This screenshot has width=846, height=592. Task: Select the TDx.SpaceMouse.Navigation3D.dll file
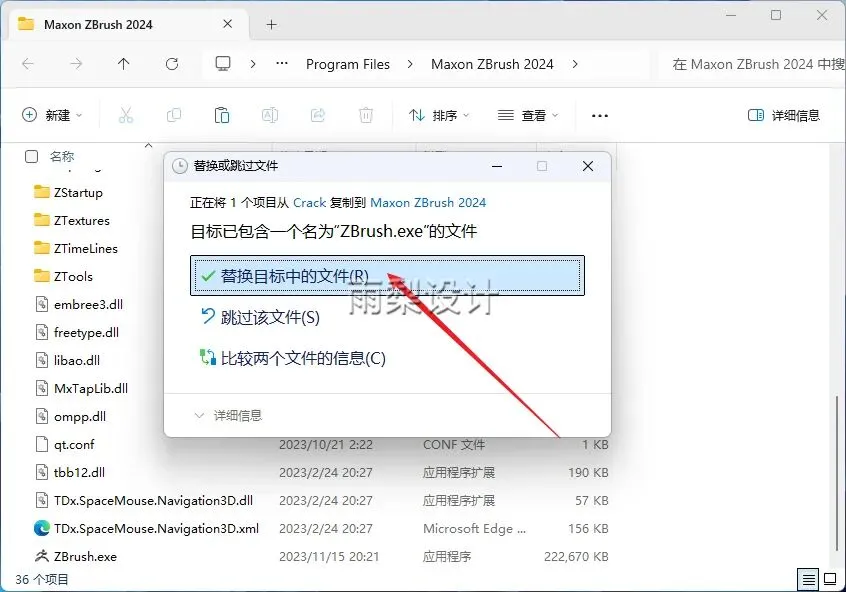pyautogui.click(x=153, y=500)
